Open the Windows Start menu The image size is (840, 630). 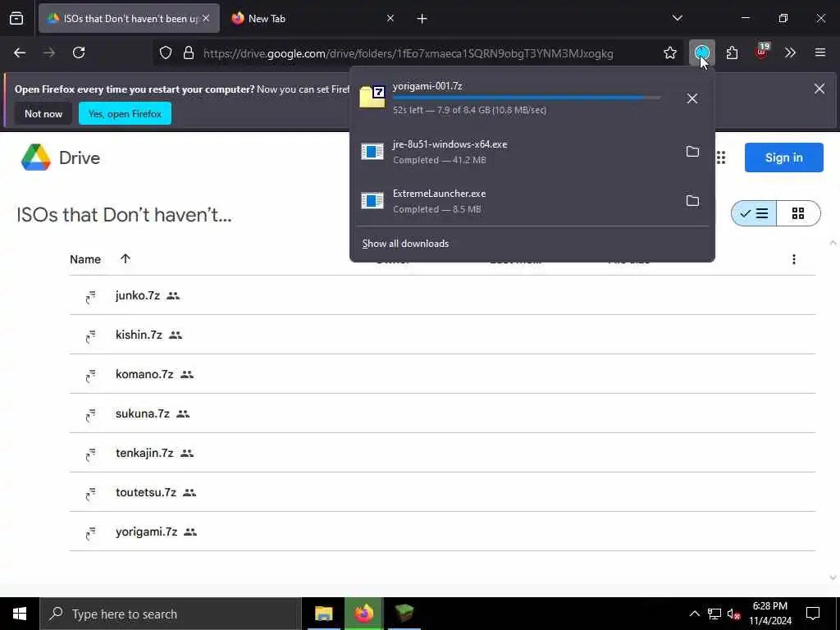(x=20, y=614)
